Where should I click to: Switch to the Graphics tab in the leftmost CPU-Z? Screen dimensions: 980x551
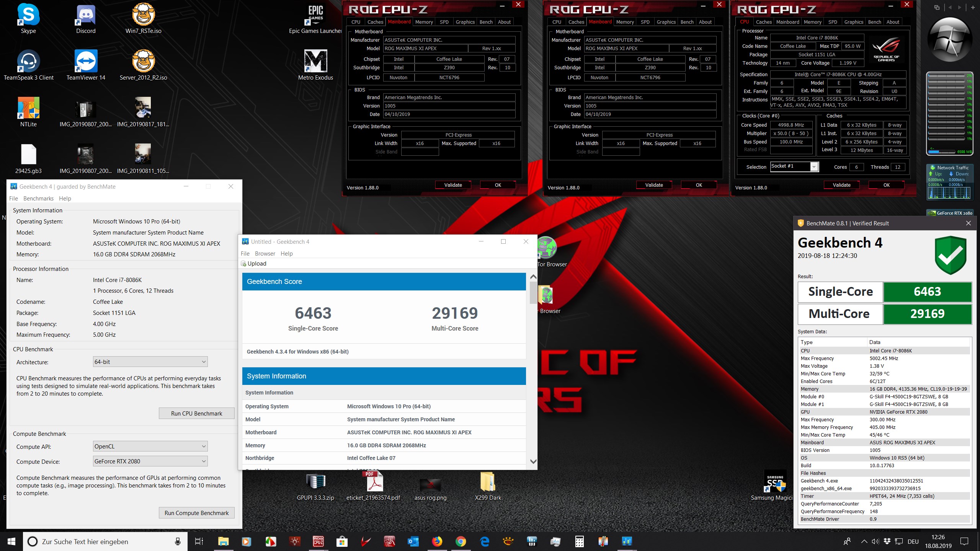(465, 22)
